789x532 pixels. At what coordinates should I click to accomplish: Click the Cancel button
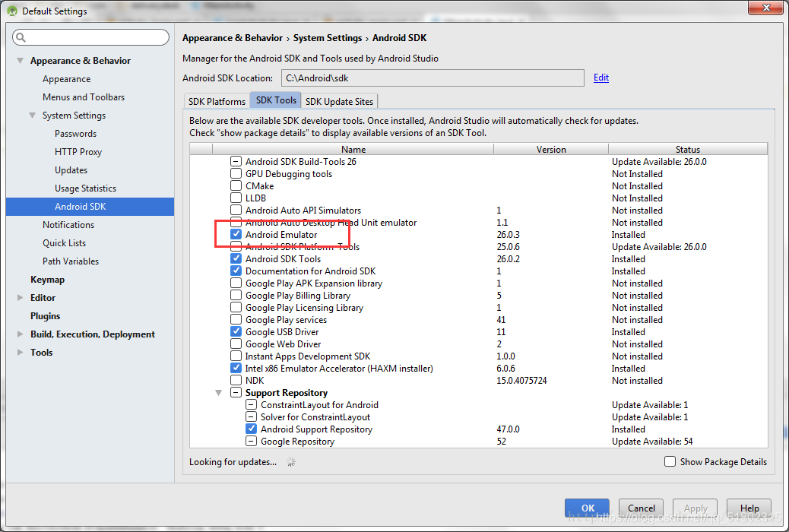(x=641, y=508)
